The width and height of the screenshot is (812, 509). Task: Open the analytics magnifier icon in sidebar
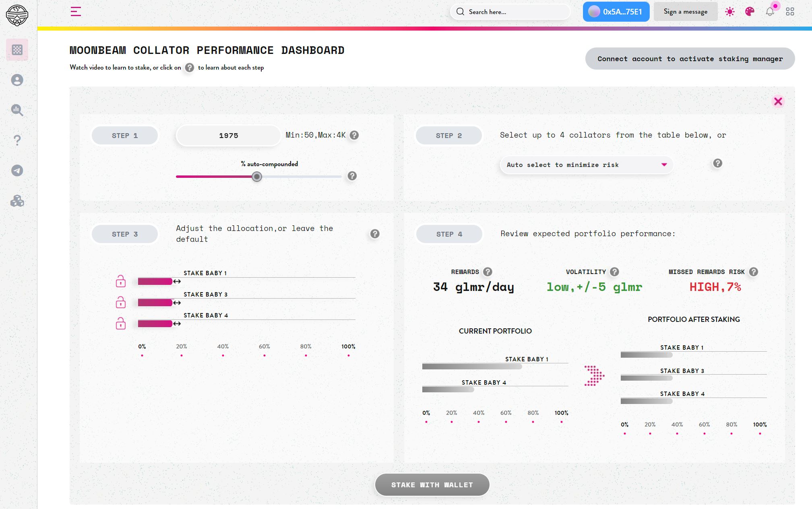17,110
